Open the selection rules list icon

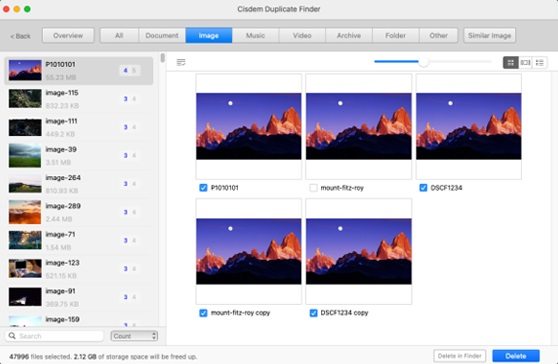[181, 63]
